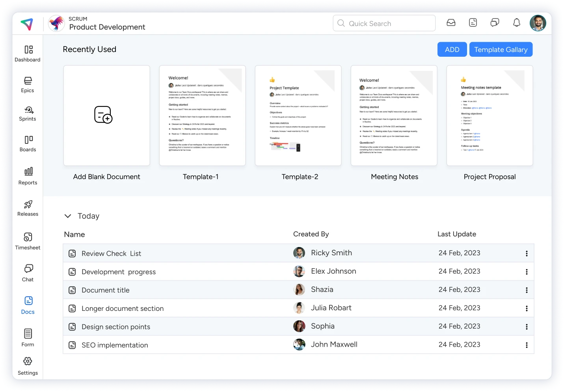Open the Timesheet
This screenshot has width=564, height=392.
click(27, 241)
